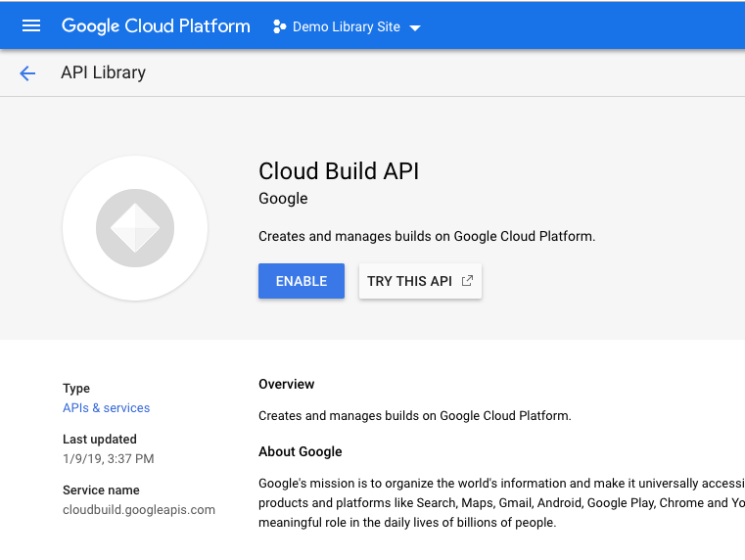Click the Google vendor name under title
This screenshot has height=560, width=745.
[x=283, y=199]
